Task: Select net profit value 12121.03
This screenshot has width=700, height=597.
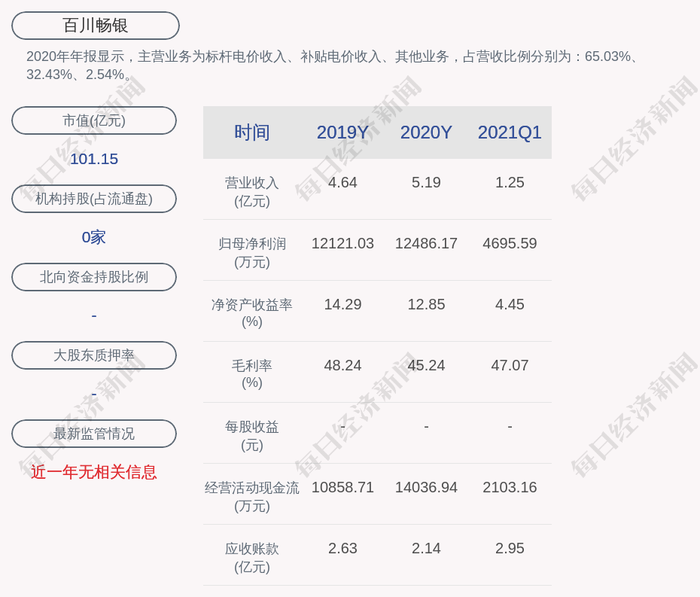Action: point(343,243)
